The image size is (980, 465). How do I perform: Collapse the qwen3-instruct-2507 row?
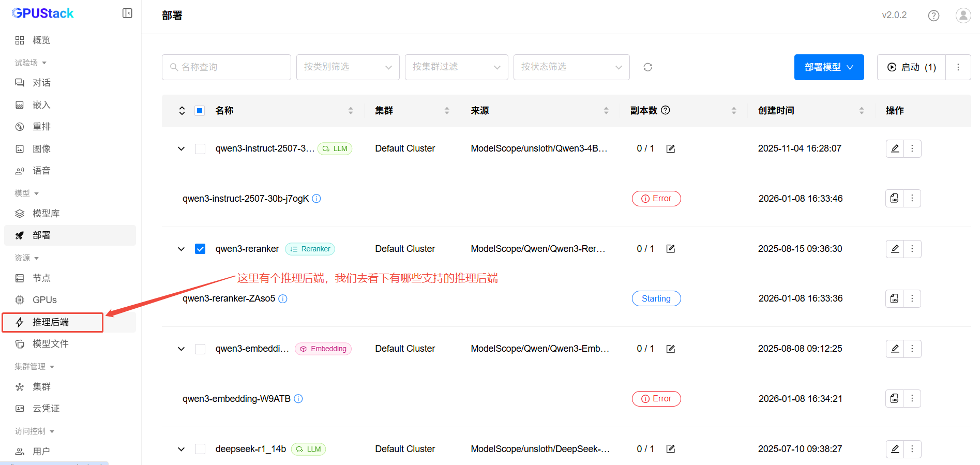(x=182, y=149)
